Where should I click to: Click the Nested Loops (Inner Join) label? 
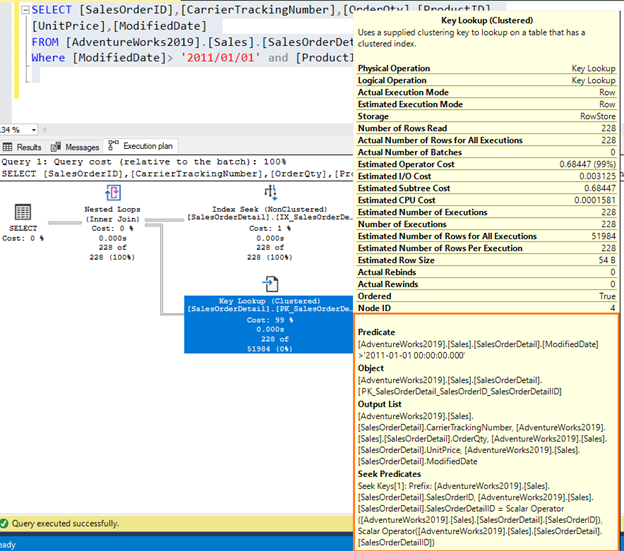pyautogui.click(x=112, y=214)
